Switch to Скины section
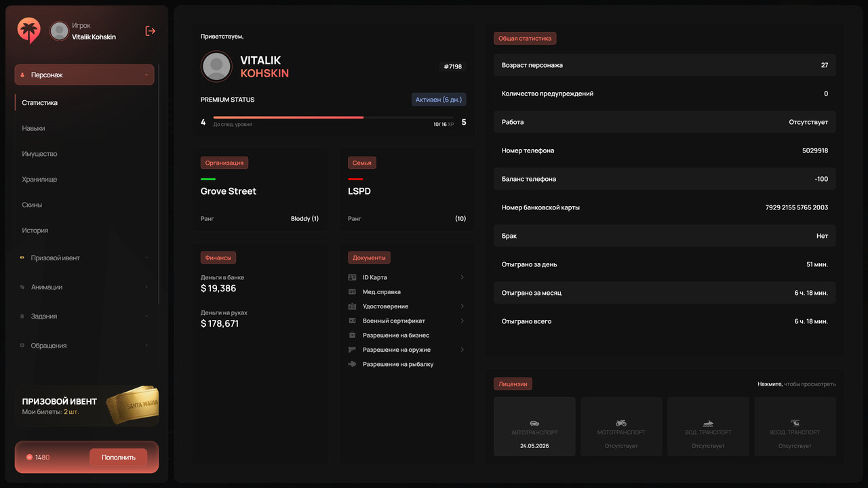 tap(32, 205)
